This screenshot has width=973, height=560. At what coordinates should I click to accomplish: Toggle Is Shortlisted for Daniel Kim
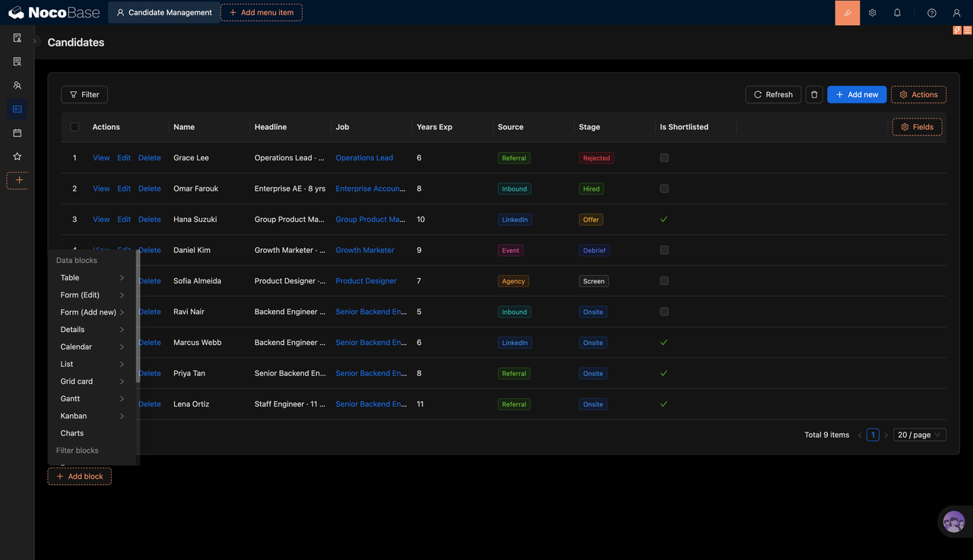click(664, 250)
